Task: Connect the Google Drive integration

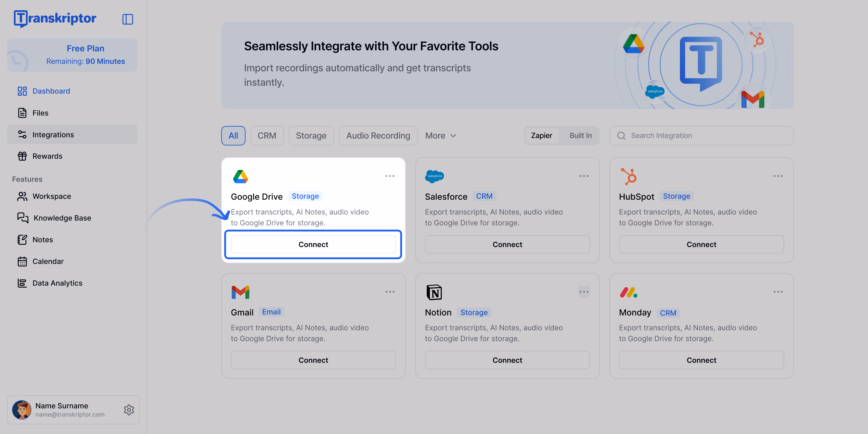Action: [313, 244]
